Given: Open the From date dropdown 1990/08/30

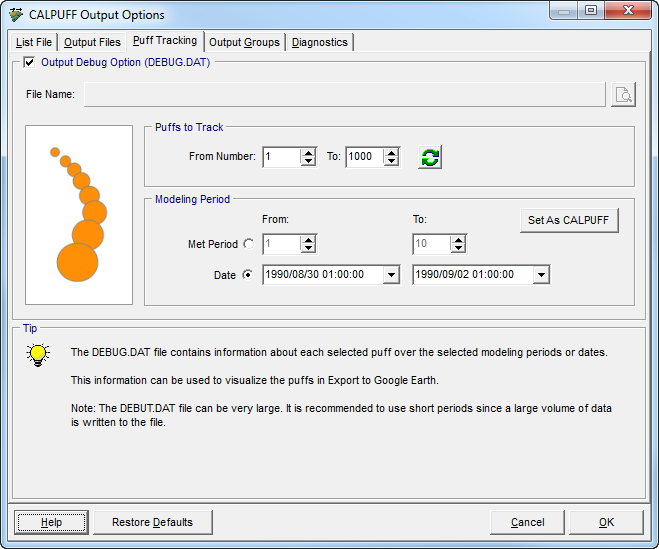Looking at the screenshot, I should tap(391, 275).
